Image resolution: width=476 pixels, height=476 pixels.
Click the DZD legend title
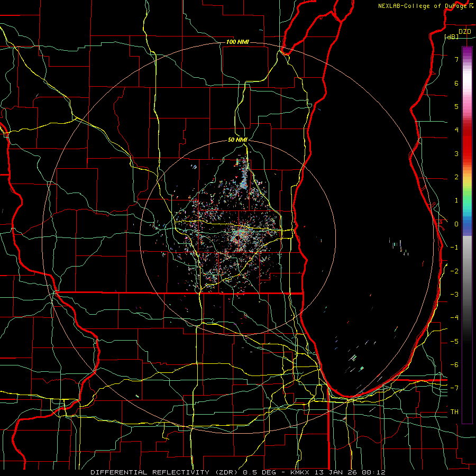(x=464, y=32)
